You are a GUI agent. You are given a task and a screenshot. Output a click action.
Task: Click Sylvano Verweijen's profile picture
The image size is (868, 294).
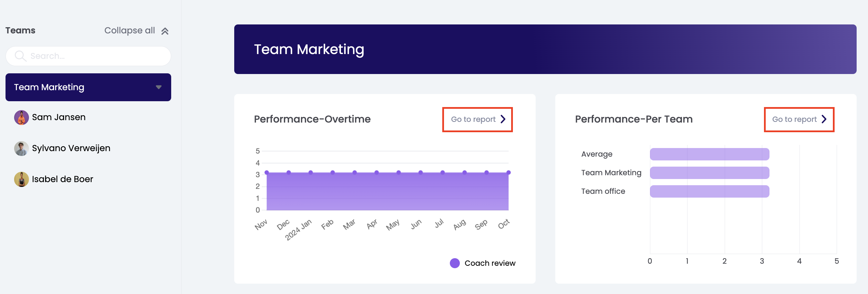point(21,149)
